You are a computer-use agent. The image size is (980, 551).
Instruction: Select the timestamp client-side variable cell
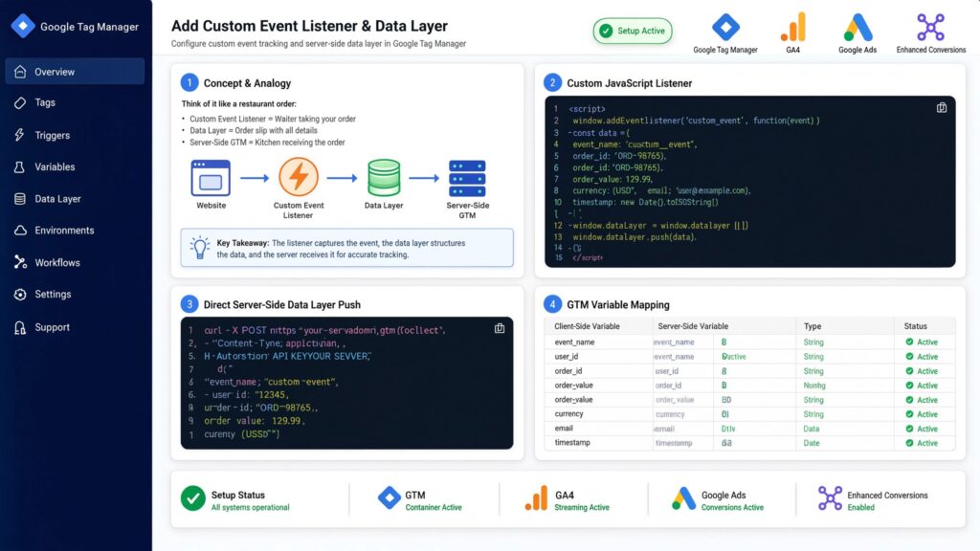[572, 443]
